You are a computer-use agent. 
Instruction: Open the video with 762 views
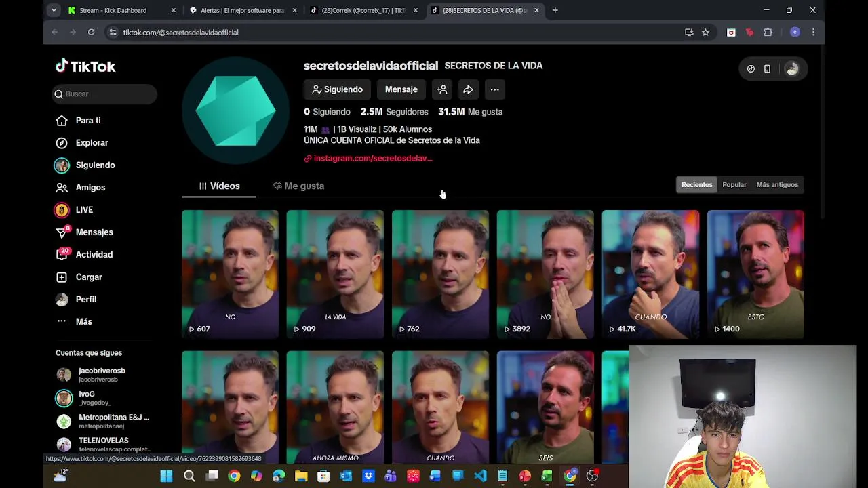(x=440, y=274)
